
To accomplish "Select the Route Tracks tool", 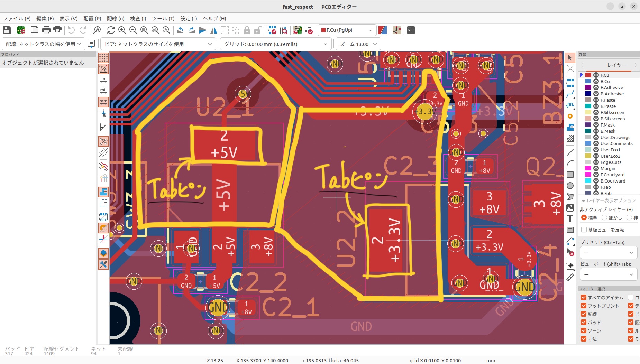I will click(x=570, y=94).
